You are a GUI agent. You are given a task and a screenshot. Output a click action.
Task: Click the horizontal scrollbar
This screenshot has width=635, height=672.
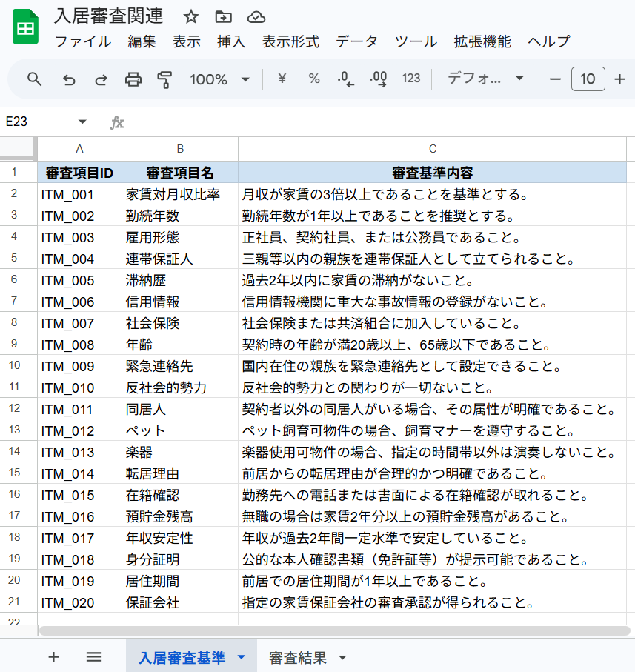[x=334, y=631]
